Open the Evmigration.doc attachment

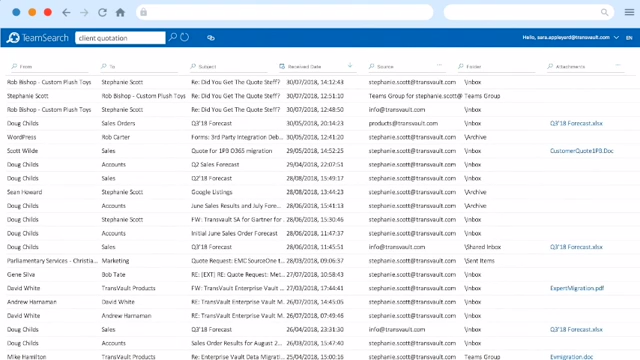571,357
